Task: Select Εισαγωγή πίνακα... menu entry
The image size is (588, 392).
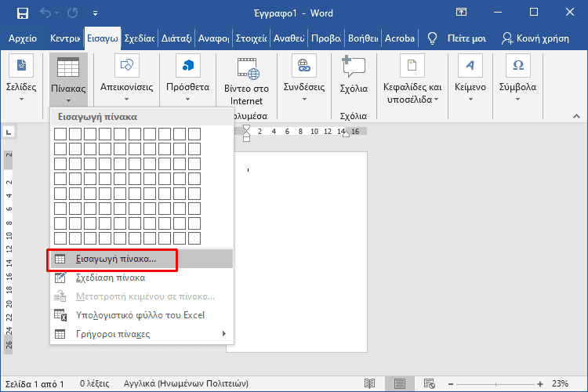Action: pyautogui.click(x=116, y=259)
